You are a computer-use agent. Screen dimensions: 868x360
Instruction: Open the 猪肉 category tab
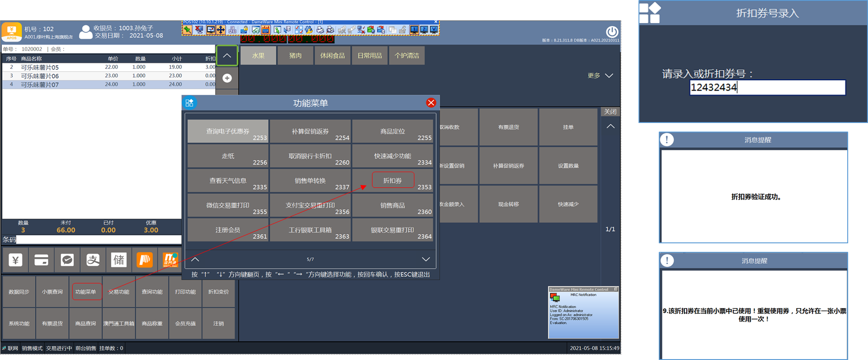(x=295, y=55)
